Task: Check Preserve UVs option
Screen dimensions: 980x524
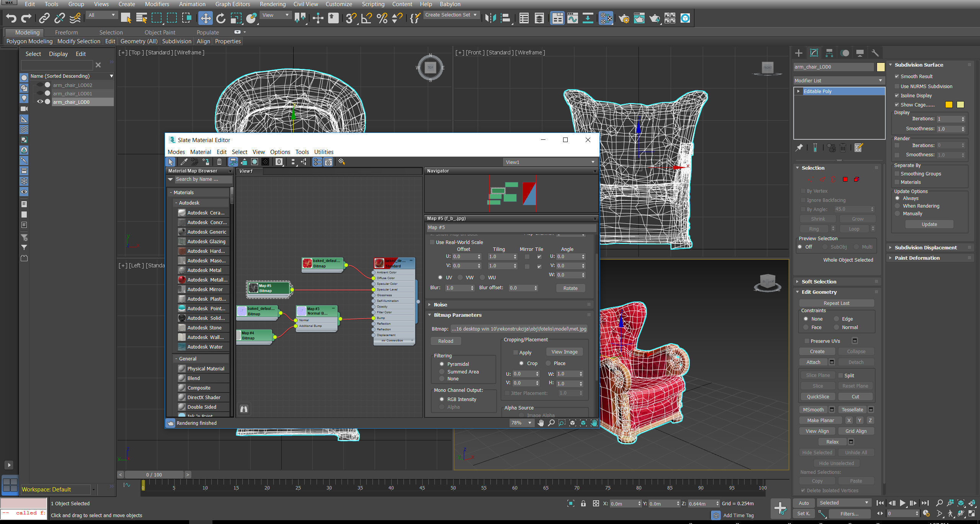Action: point(807,341)
